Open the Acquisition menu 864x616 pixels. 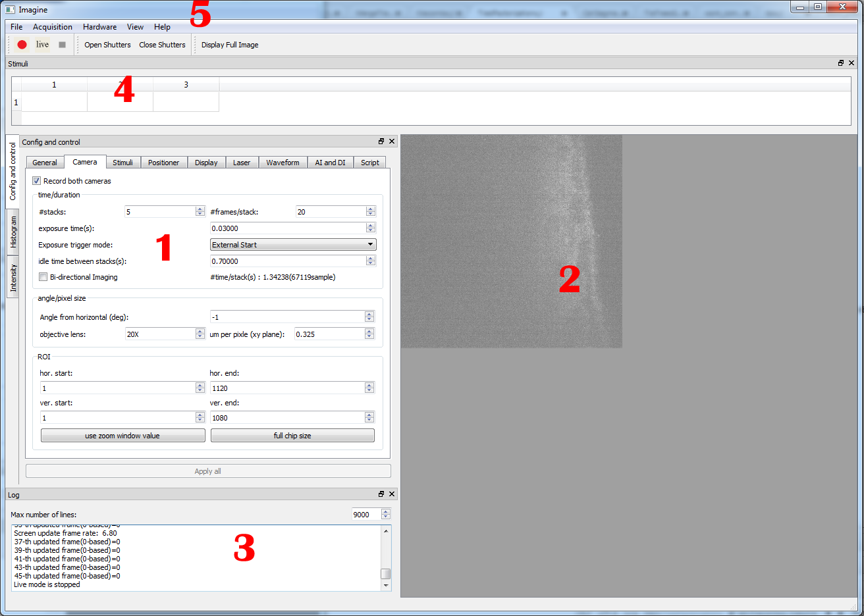53,27
